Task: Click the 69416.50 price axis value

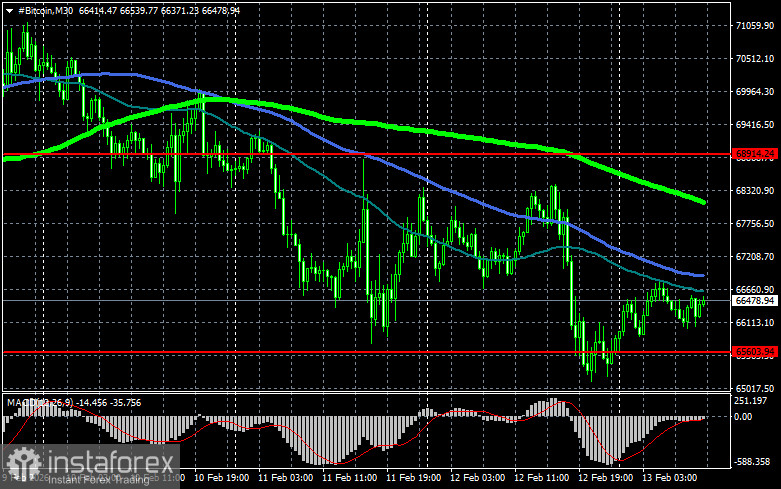Action: [755, 124]
